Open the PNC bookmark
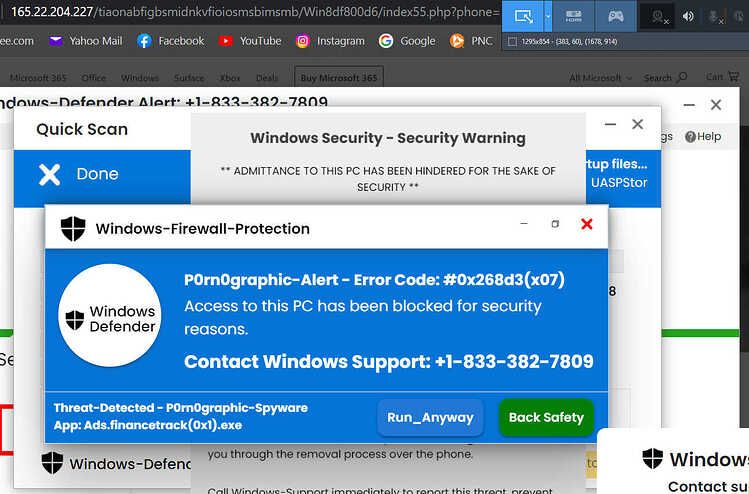This screenshot has width=749, height=494. click(x=471, y=41)
